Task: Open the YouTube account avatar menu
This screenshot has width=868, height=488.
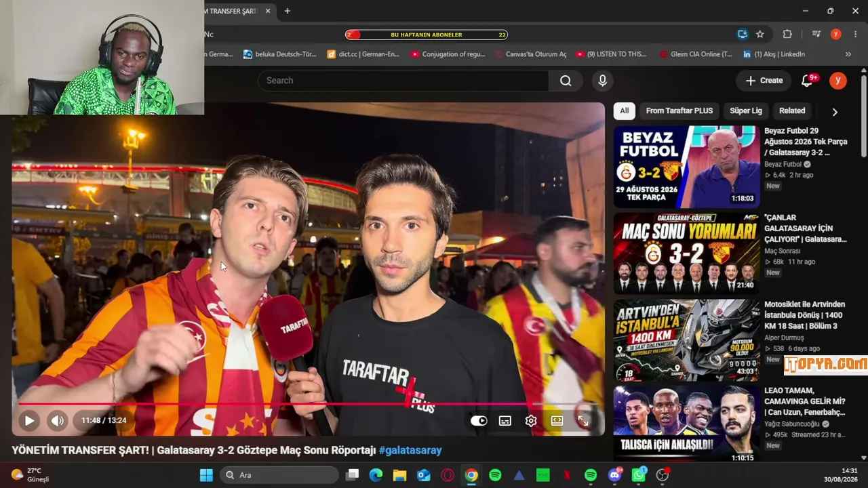Action: pos(838,81)
